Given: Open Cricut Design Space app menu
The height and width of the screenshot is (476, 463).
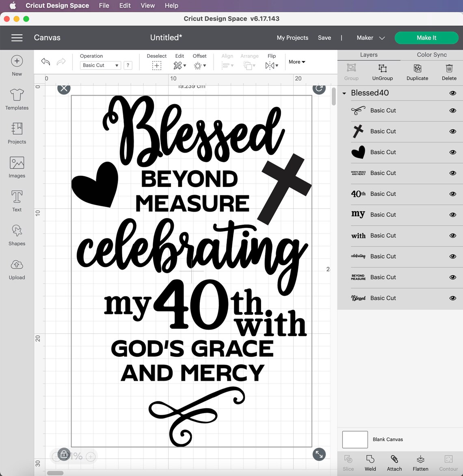Looking at the screenshot, I should point(57,5).
